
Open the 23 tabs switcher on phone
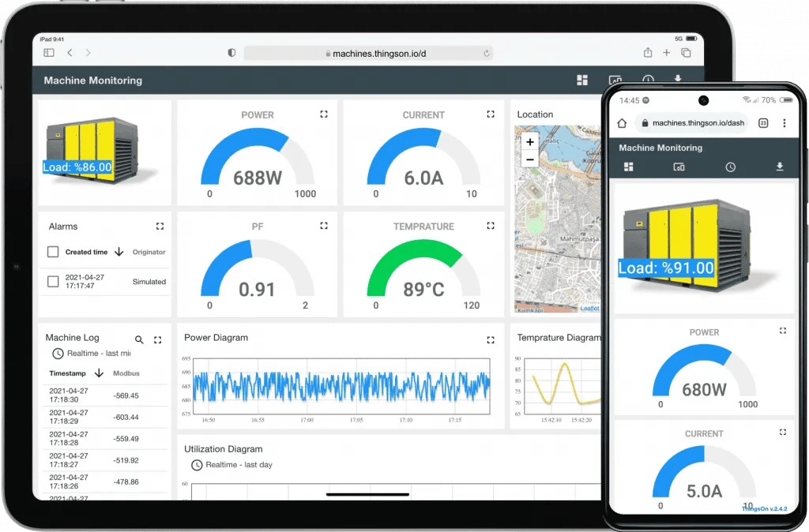pos(763,123)
